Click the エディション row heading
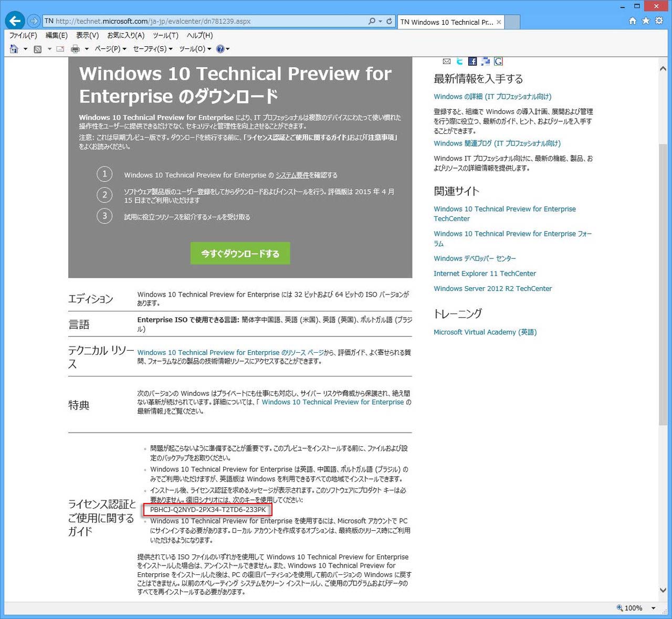672x619 pixels. pos(91,299)
